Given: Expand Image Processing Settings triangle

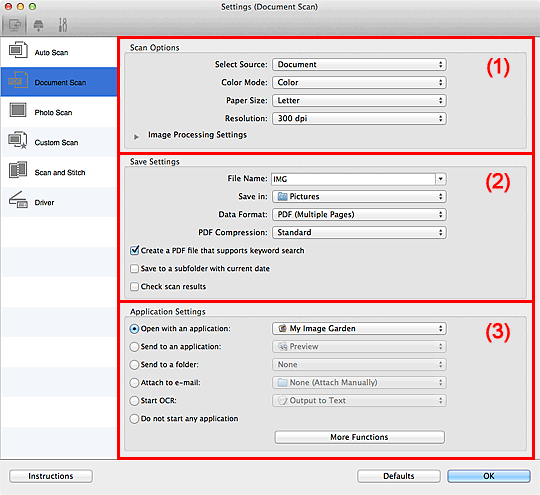Looking at the screenshot, I should click(136, 137).
